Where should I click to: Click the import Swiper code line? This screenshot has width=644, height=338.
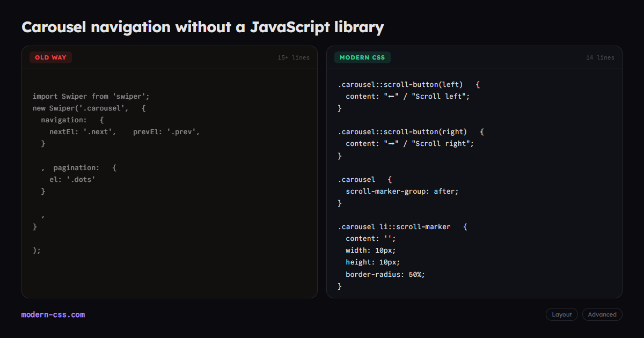coord(91,96)
